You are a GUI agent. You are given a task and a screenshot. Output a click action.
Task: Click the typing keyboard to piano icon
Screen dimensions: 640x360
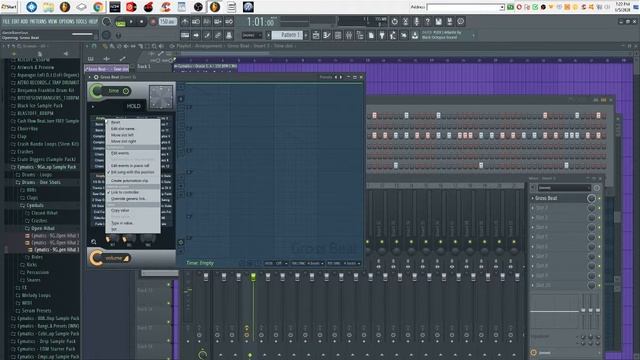point(185,36)
